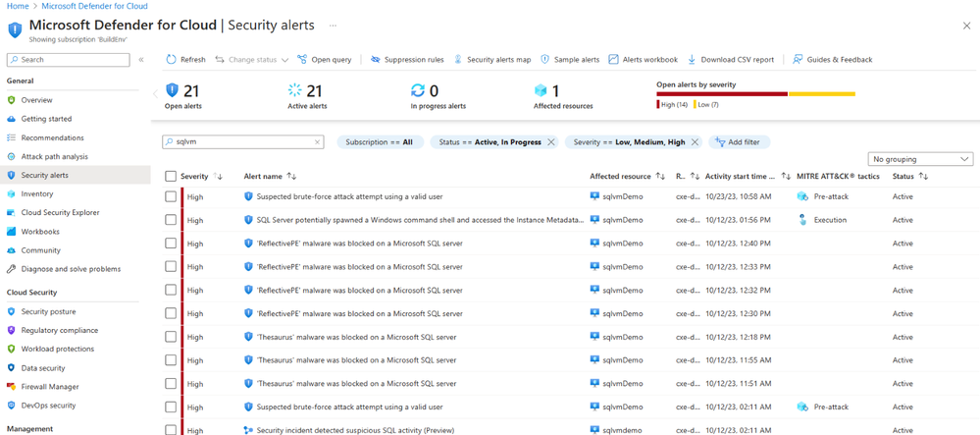Image resolution: width=980 pixels, height=435 pixels.
Task: Check the SQL Server command shell alert
Action: click(x=171, y=220)
